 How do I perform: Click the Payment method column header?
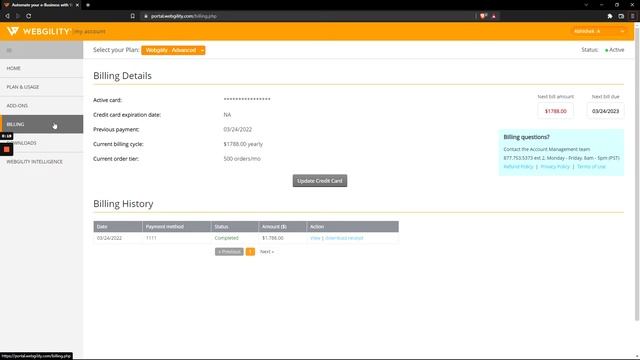pyautogui.click(x=176, y=227)
